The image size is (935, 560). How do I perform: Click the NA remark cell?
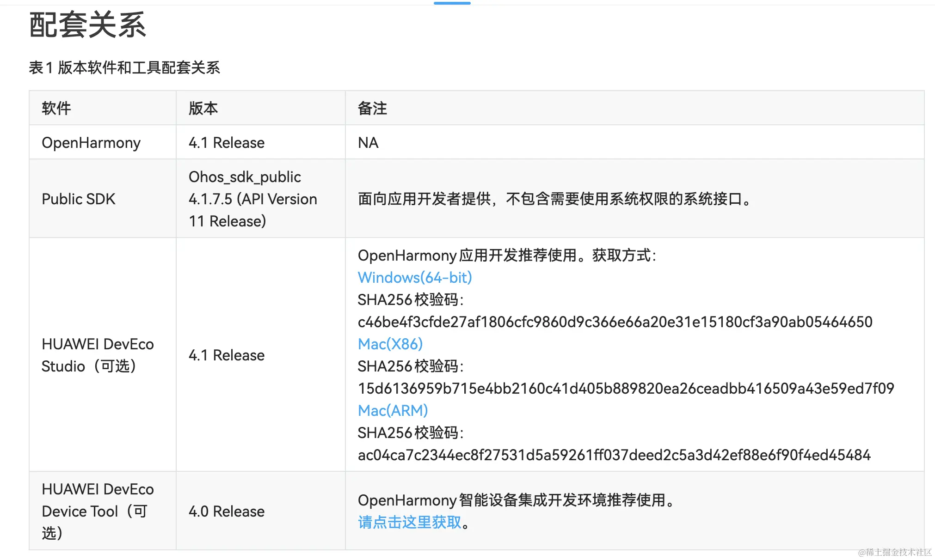[x=368, y=143]
